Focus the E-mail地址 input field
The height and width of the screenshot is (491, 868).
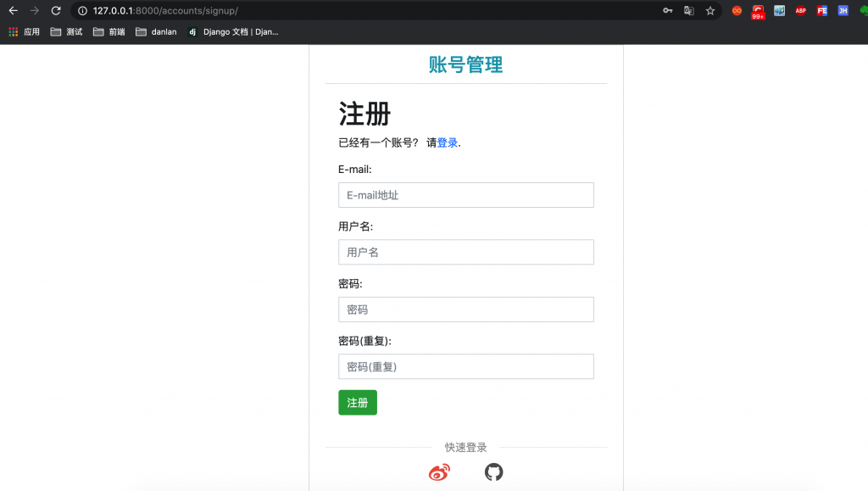(x=465, y=195)
